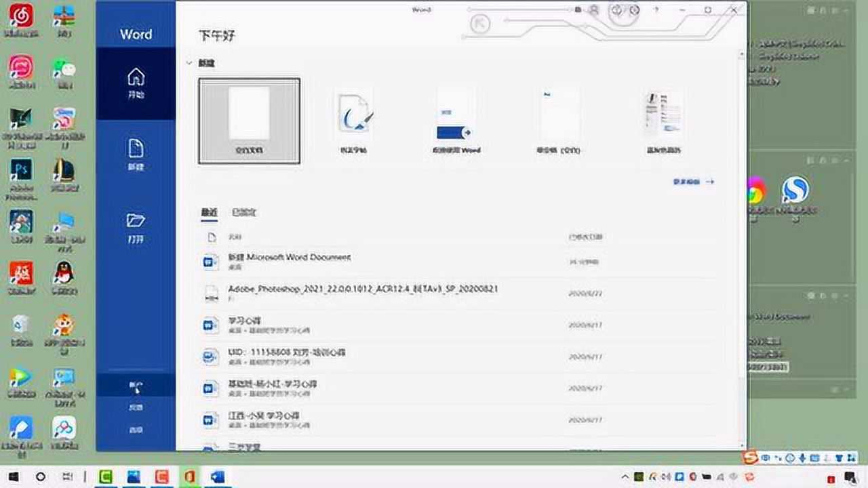The width and height of the screenshot is (868, 488).
Task: Open NetEase Cloud Music desktop icon
Action: point(21,20)
